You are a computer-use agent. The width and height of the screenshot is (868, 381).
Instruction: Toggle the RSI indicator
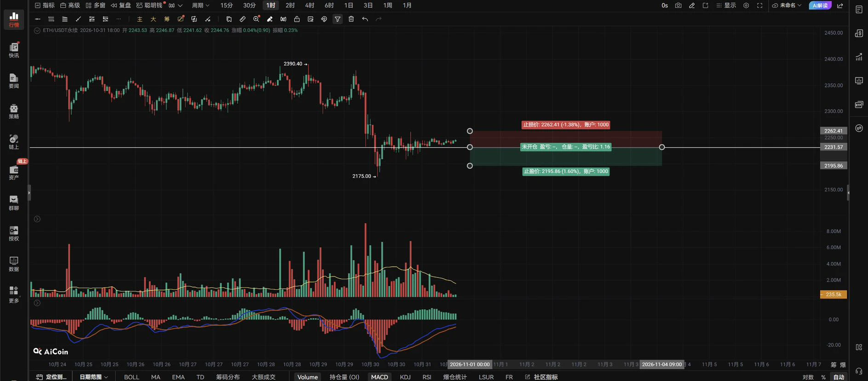(427, 377)
